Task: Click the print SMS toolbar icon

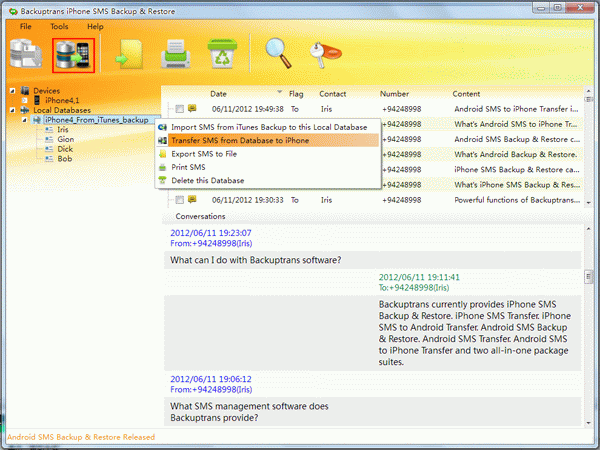Action: coord(176,54)
